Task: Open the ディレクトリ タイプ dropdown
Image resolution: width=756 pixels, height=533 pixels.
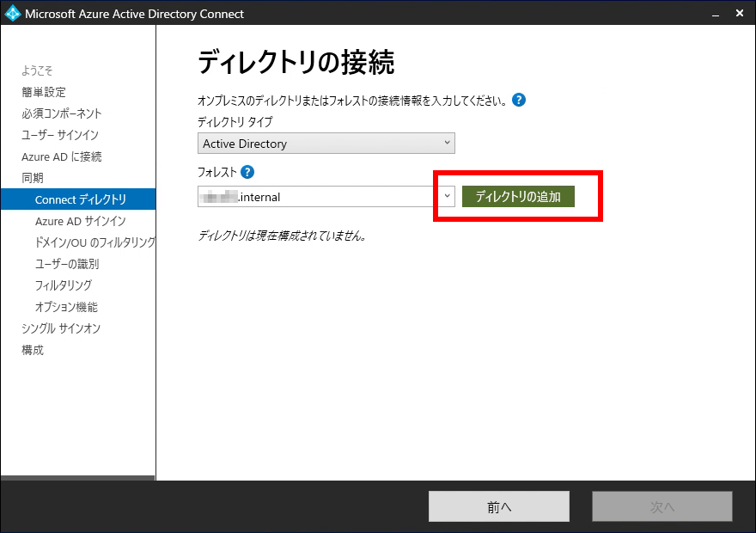Action: [x=326, y=144]
